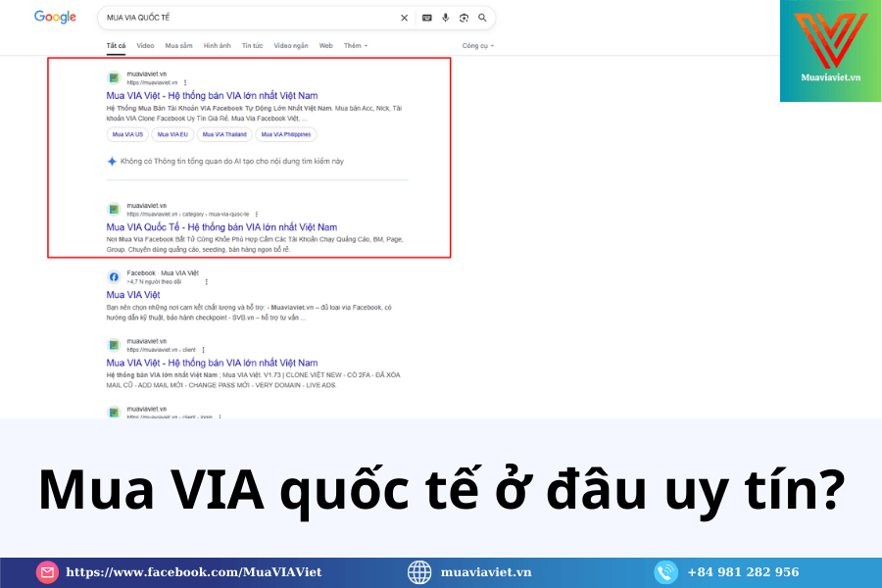Click the >4,7 N người theo dõi text

[x=154, y=282]
